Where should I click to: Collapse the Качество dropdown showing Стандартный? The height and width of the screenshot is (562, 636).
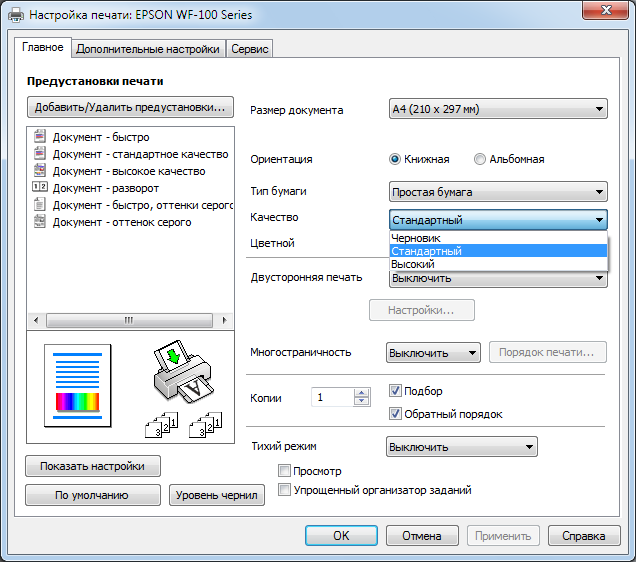coord(498,220)
